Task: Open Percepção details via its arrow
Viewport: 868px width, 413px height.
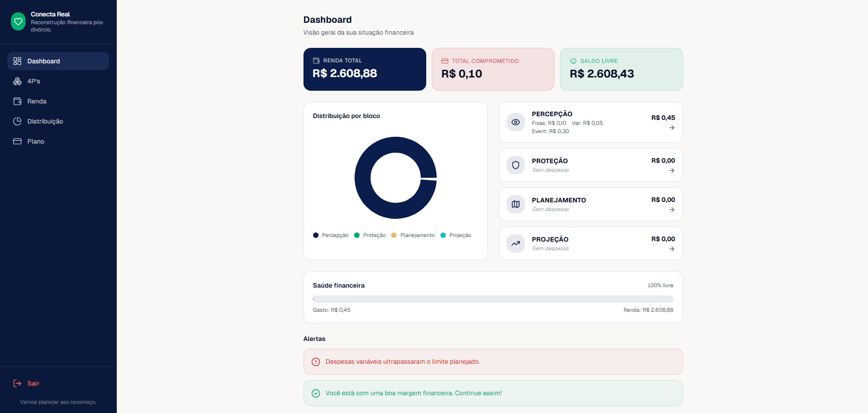Action: tap(672, 128)
